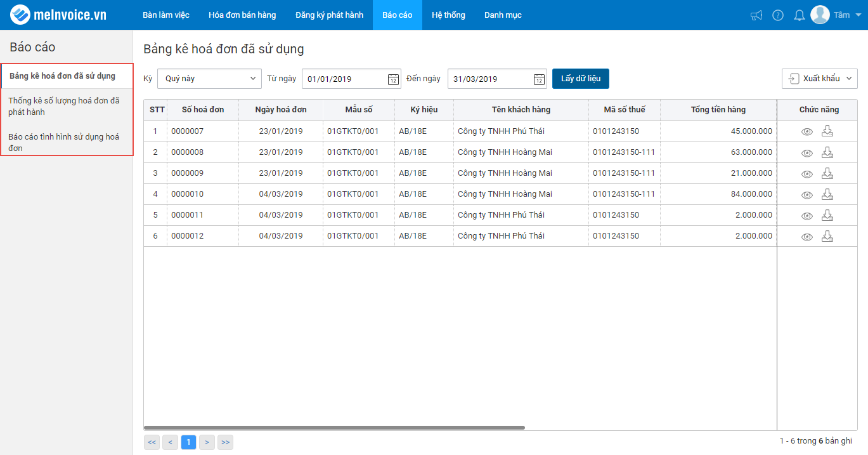
Task: Click the meInvoice.vn logo
Action: tap(58, 15)
